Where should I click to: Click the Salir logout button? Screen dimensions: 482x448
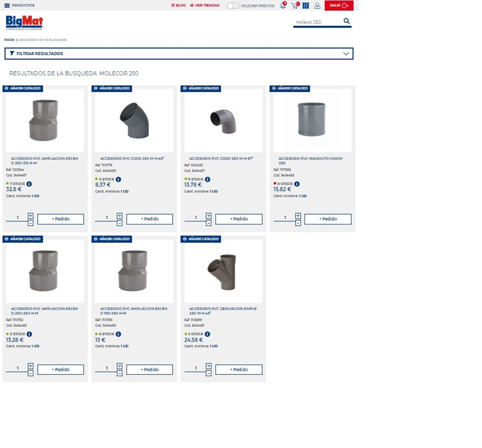[339, 6]
